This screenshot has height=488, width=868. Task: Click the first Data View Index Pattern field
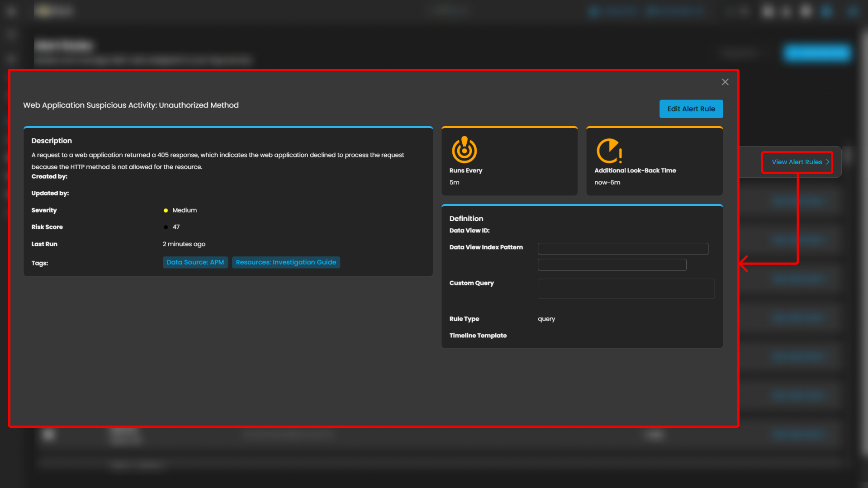(x=622, y=249)
